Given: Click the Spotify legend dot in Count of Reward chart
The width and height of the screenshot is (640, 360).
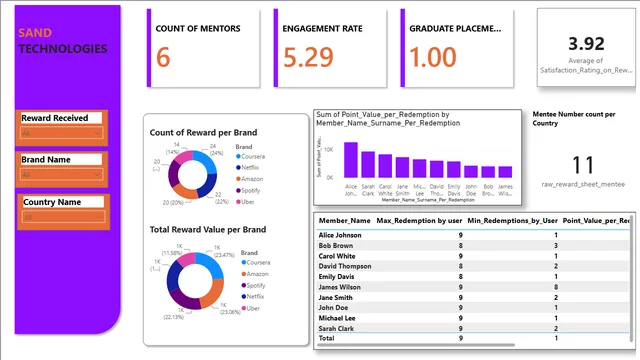Looking at the screenshot, I should pos(238,190).
